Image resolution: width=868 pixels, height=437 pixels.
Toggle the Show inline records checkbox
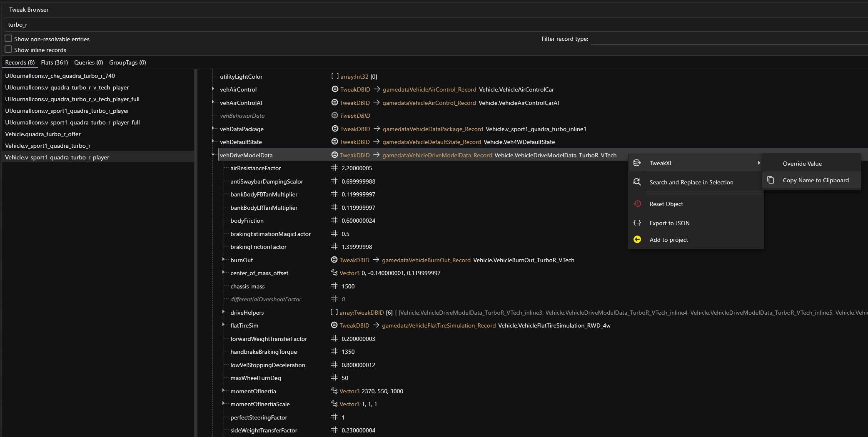pyautogui.click(x=8, y=50)
